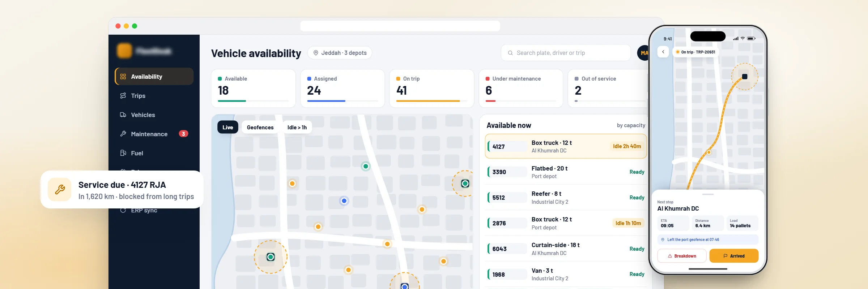Click the Fuel pump icon
This screenshot has width=868, height=289.
pos(123,153)
